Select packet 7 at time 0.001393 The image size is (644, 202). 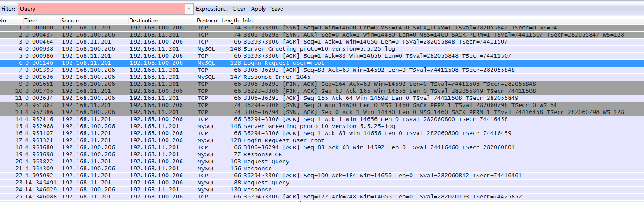coord(322,70)
